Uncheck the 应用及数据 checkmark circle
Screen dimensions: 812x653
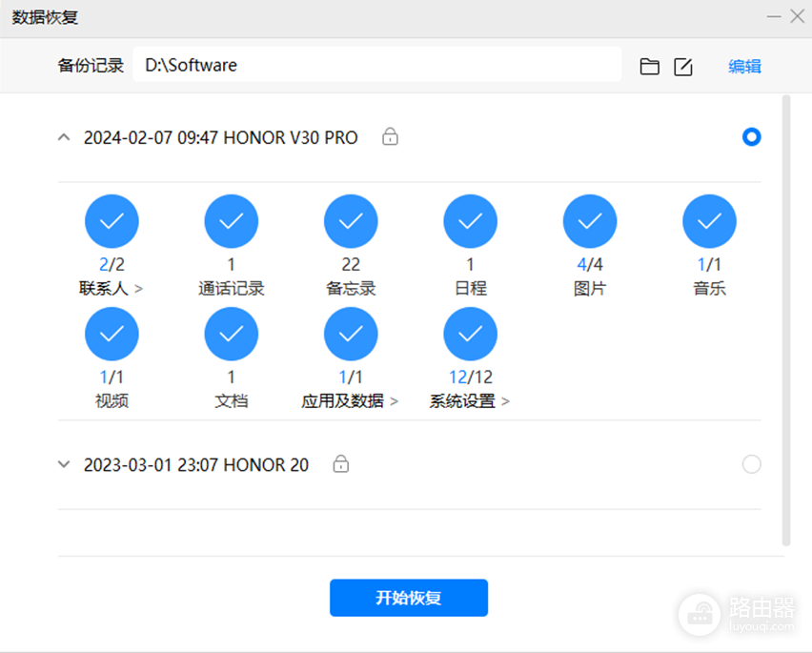click(351, 334)
